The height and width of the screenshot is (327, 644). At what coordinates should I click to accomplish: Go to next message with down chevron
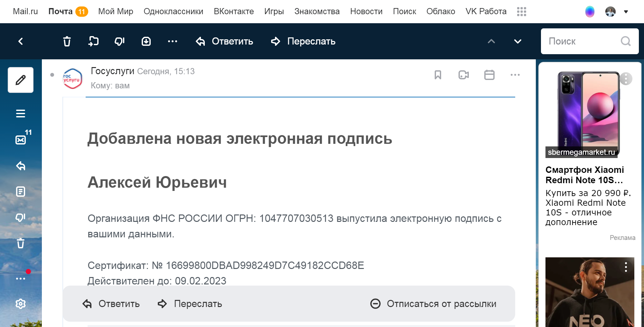pos(518,41)
